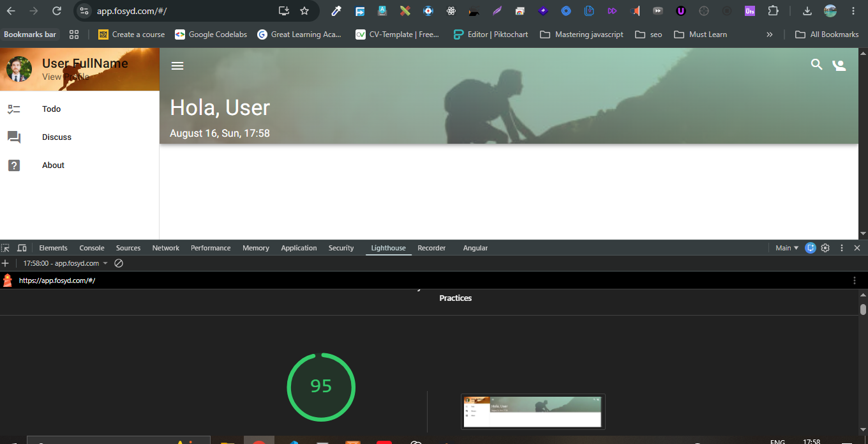Click the install app icon in address bar
This screenshot has height=444, width=868.
pyautogui.click(x=284, y=11)
